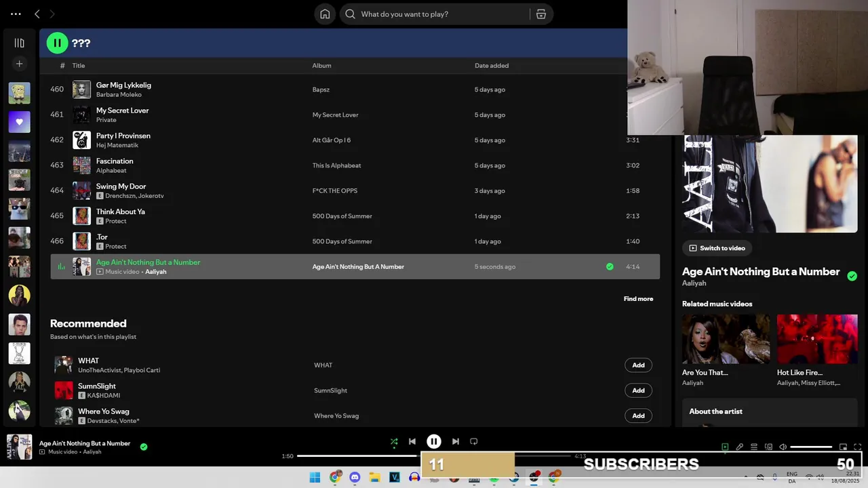Image resolution: width=868 pixels, height=488 pixels.
Task: Open Windows Start button
Action: point(315,477)
